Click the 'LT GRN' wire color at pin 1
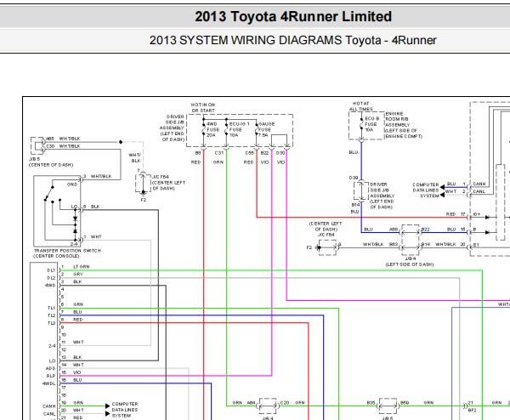This screenshot has width=510, height=420. pyautogui.click(x=82, y=266)
